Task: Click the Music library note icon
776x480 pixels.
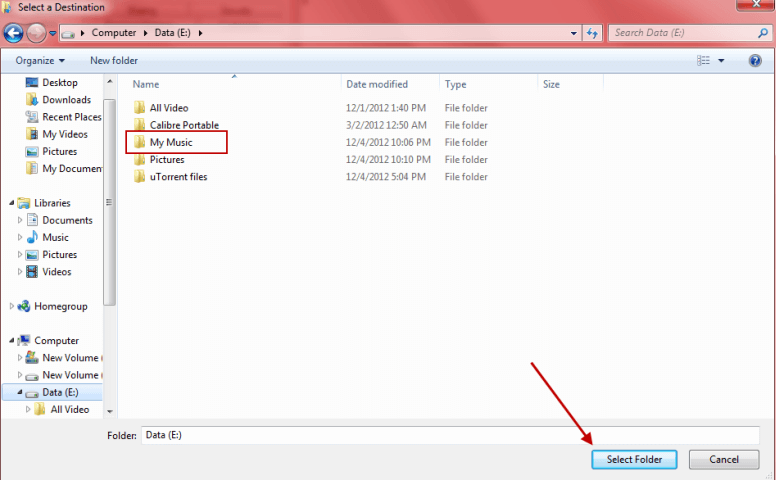Action: (x=32, y=237)
